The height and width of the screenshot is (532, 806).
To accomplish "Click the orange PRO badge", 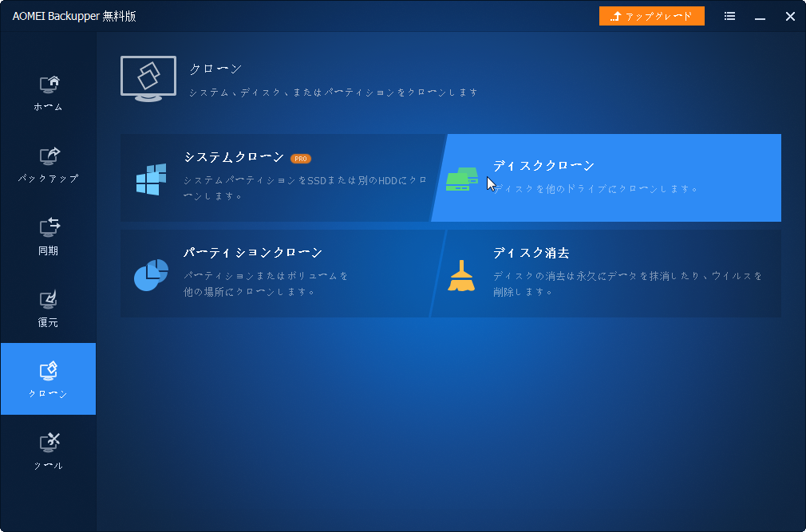I will click(301, 159).
